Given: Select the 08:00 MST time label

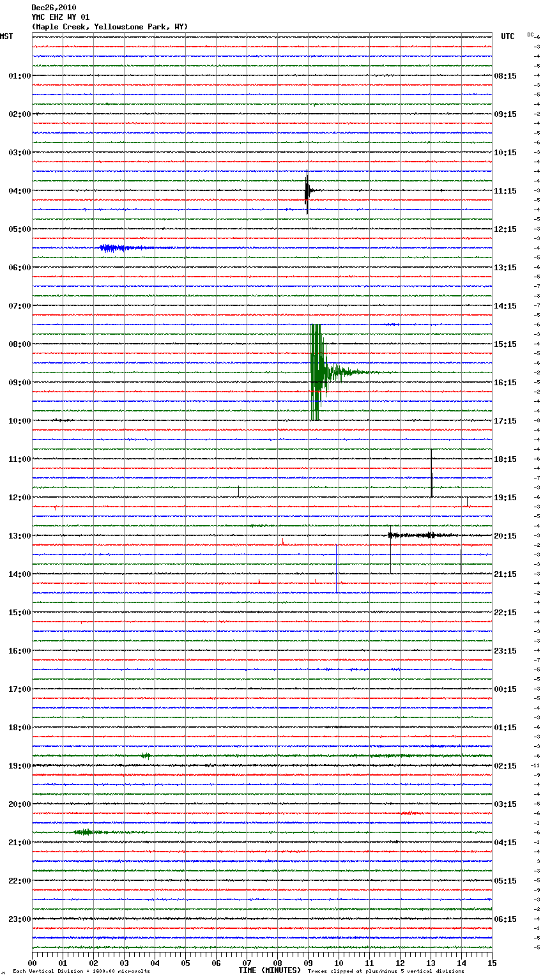Looking at the screenshot, I should (19, 344).
